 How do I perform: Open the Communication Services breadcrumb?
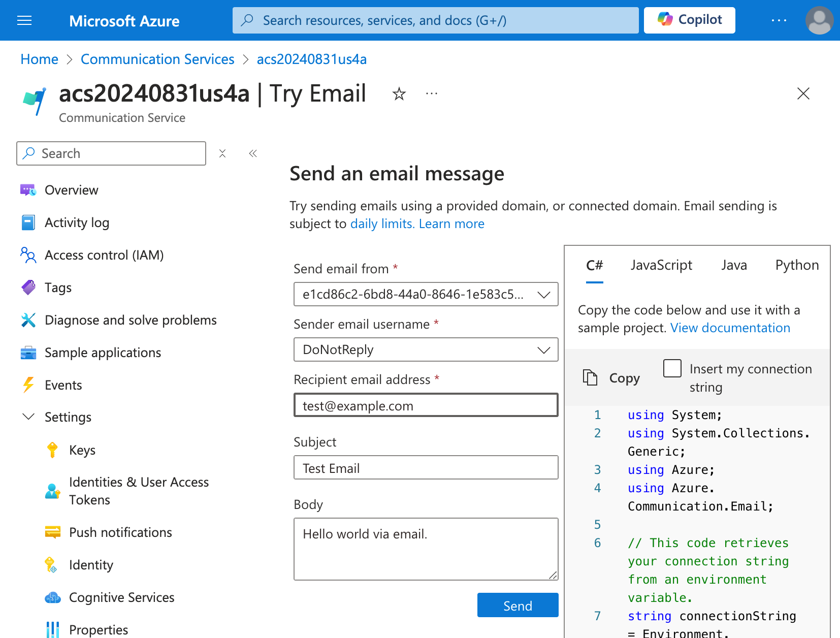point(157,59)
